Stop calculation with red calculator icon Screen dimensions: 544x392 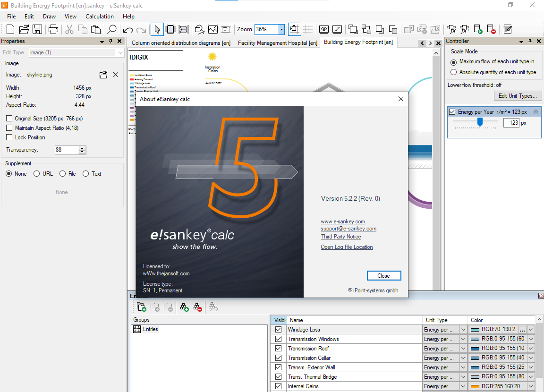tap(491, 29)
